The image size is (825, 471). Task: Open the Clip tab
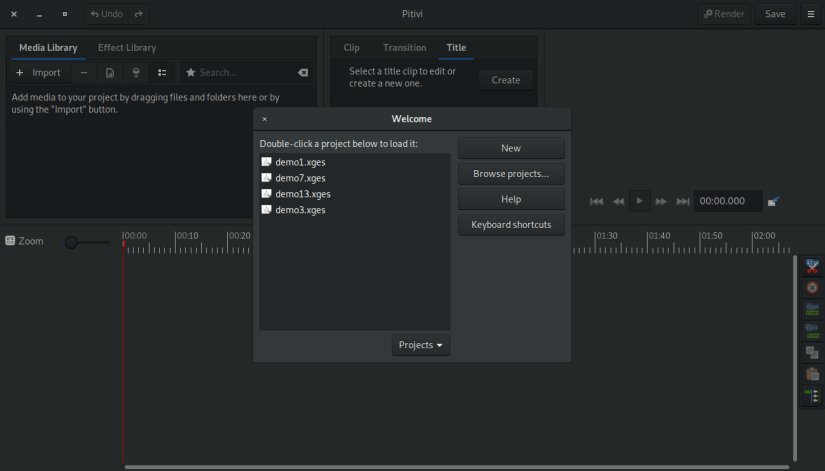point(351,47)
